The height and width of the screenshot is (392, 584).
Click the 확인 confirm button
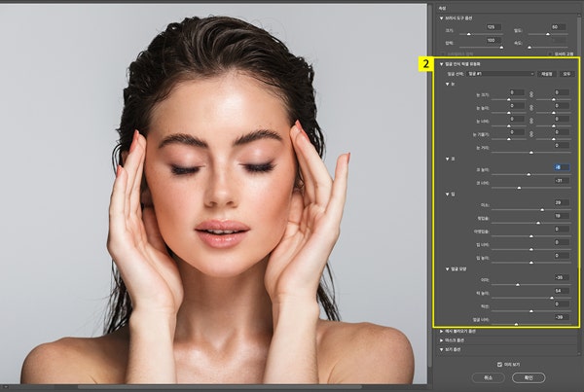[530, 377]
